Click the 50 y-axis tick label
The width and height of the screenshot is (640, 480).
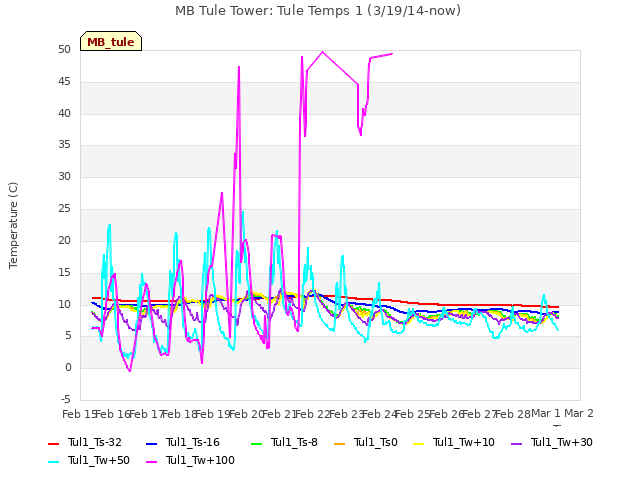pos(64,50)
